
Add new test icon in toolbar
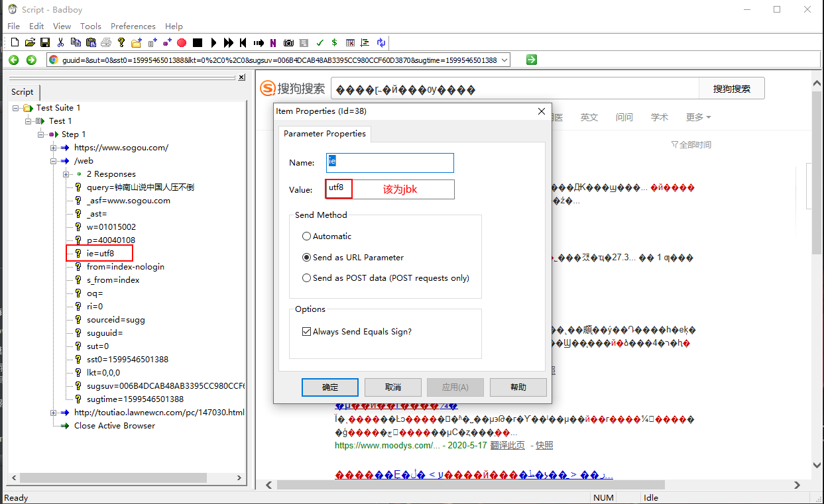point(152,42)
